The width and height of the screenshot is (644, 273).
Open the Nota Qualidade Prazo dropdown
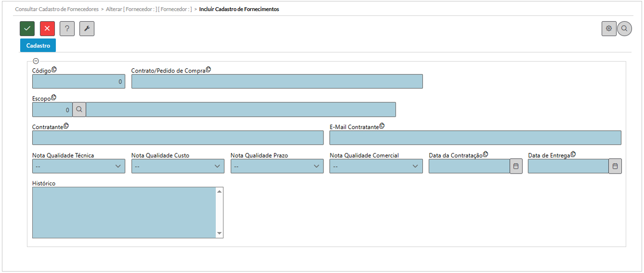pos(277,166)
